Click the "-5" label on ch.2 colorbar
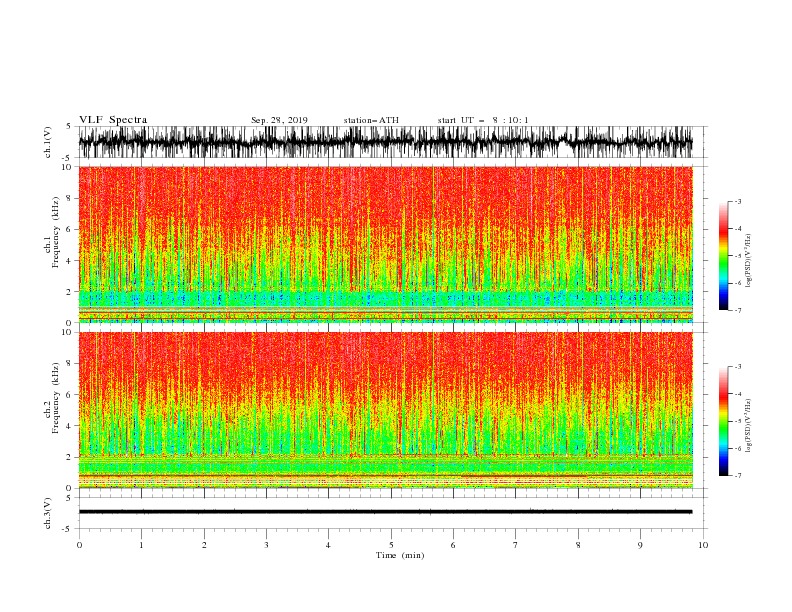This screenshot has height=612, width=792. pyautogui.click(x=738, y=421)
